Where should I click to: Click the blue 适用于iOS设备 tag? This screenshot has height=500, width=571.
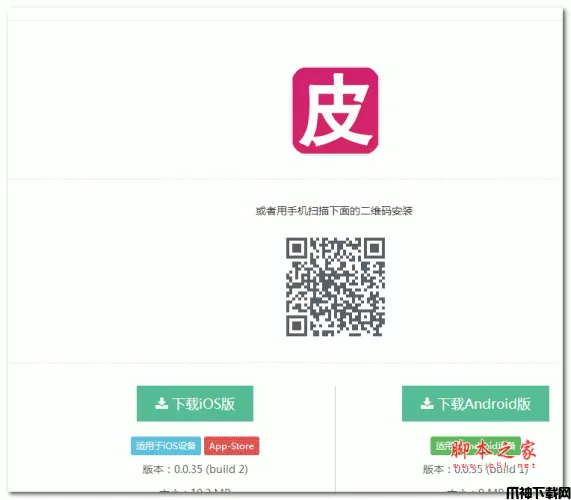(x=166, y=446)
